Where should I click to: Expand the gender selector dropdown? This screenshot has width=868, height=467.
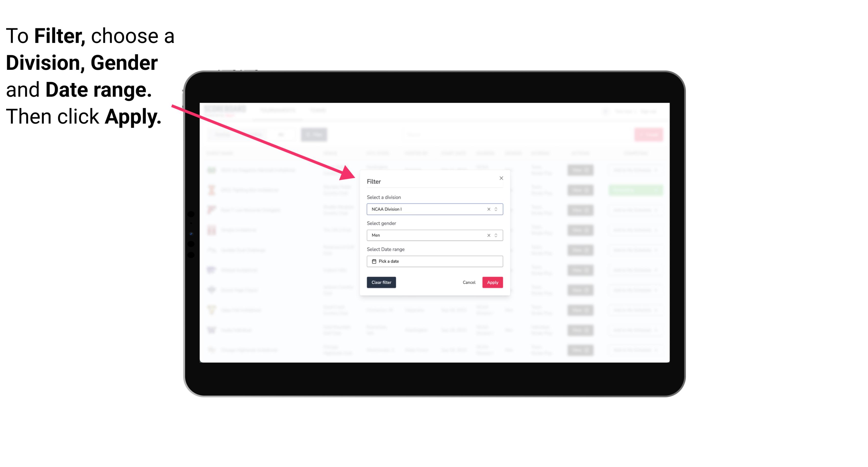click(495, 235)
